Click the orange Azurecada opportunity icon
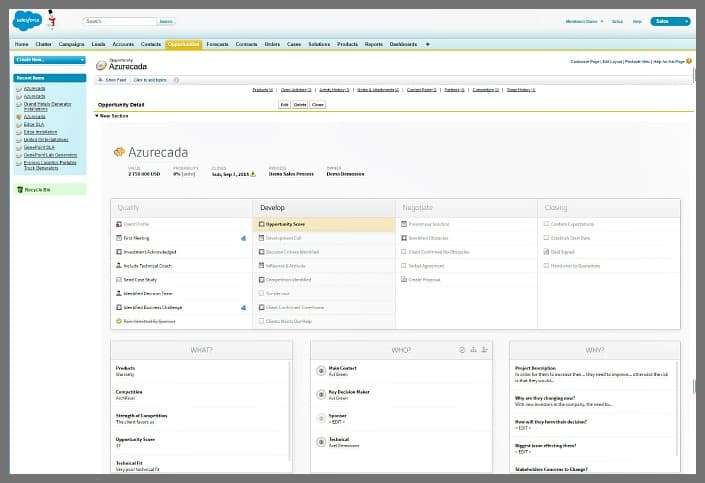The height and width of the screenshot is (483, 705). [x=119, y=152]
